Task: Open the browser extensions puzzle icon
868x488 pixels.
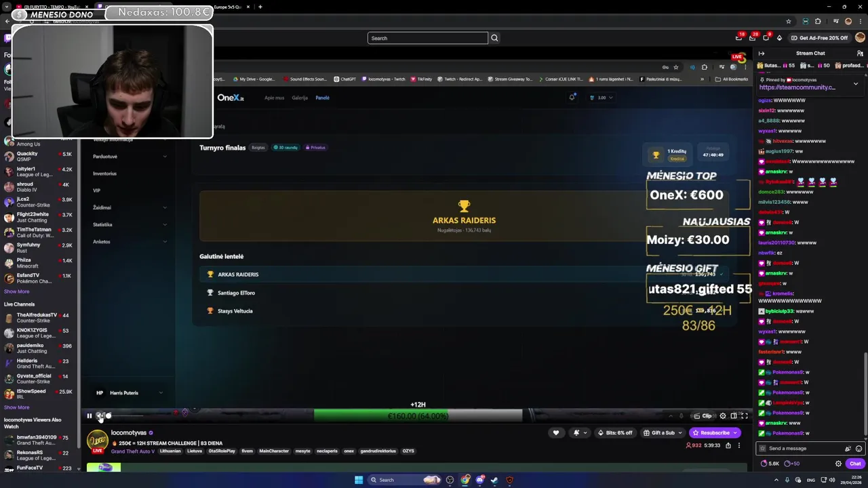Action: (817, 21)
